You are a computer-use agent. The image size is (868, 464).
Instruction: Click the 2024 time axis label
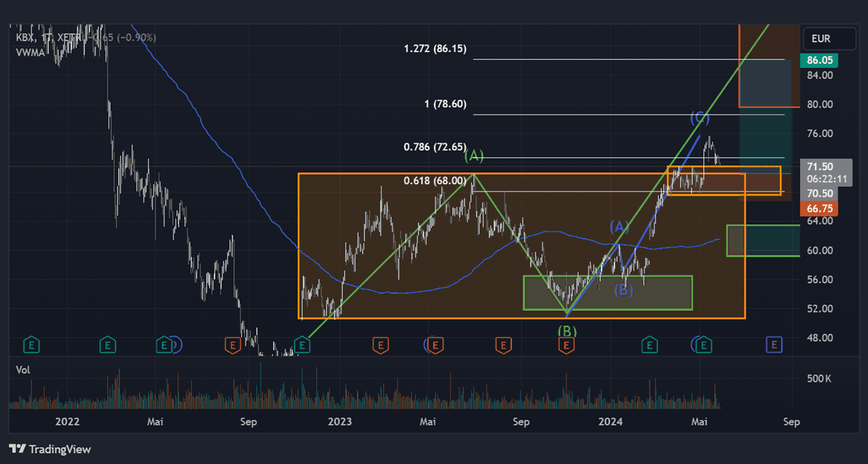611,421
